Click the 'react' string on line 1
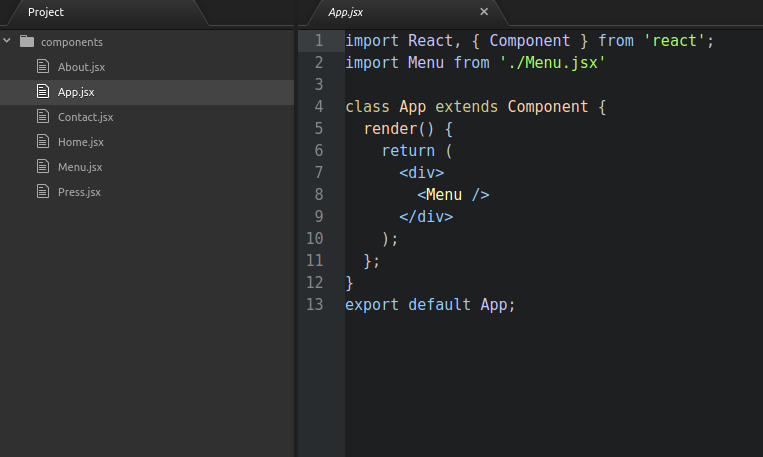 (674, 41)
